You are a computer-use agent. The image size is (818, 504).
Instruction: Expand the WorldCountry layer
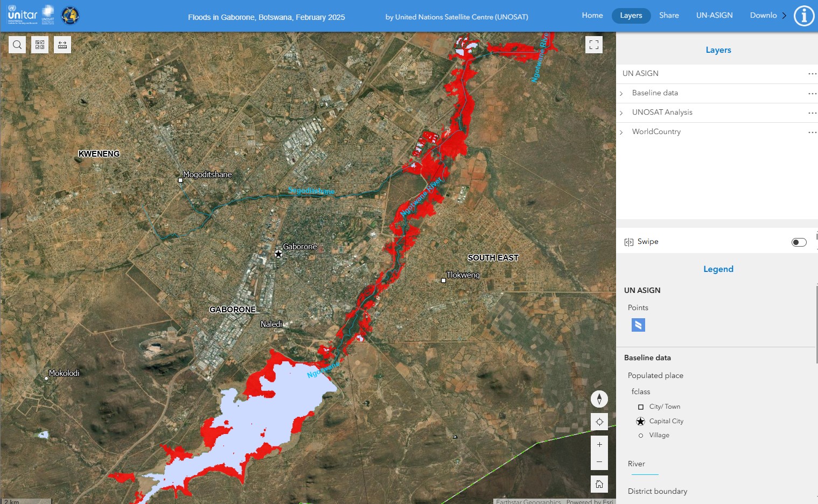pyautogui.click(x=621, y=132)
